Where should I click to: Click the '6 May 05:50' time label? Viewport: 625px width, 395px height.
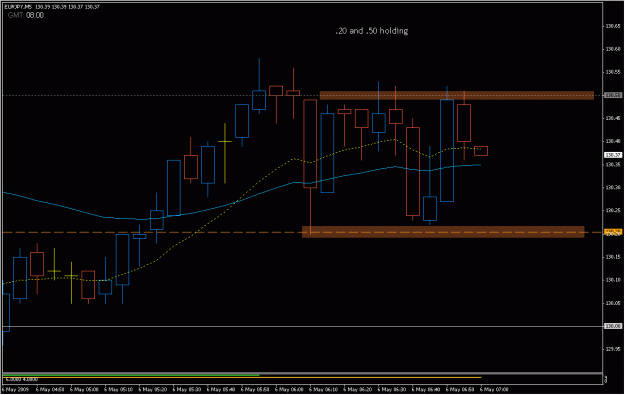pyautogui.click(x=254, y=389)
